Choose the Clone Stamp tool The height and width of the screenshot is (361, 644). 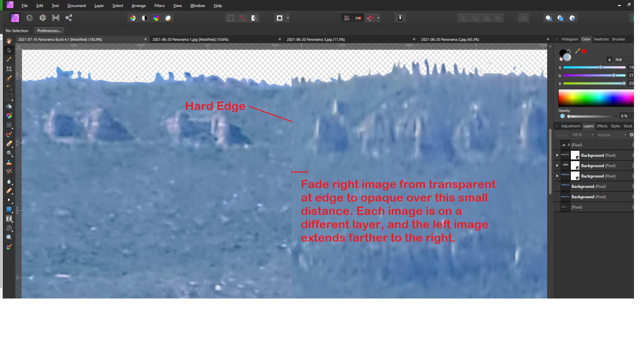click(9, 163)
